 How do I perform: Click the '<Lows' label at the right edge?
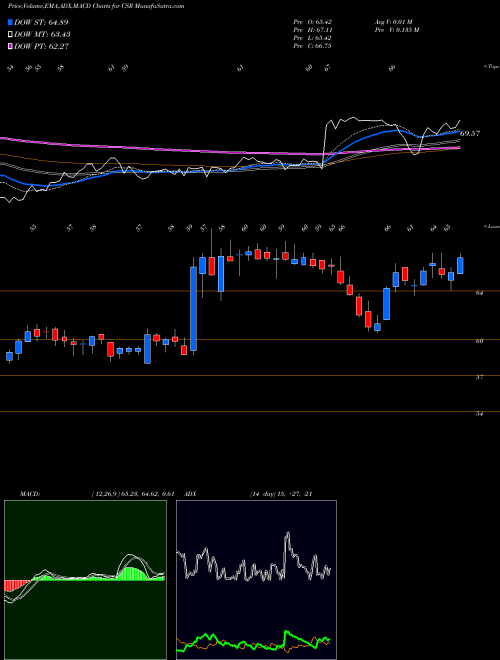(x=491, y=226)
